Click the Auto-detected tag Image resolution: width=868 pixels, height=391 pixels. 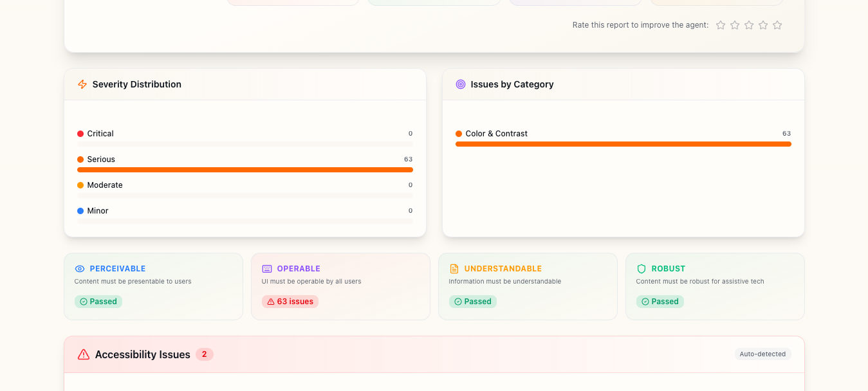(x=762, y=354)
